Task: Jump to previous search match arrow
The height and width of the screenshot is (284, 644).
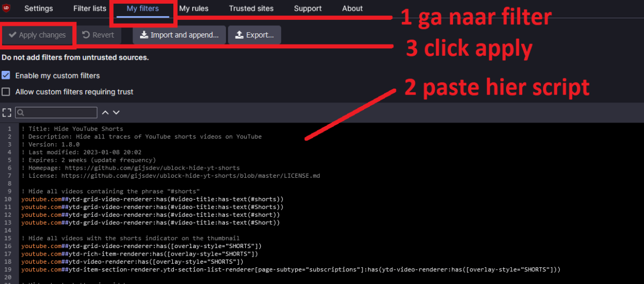Action: coord(105,113)
